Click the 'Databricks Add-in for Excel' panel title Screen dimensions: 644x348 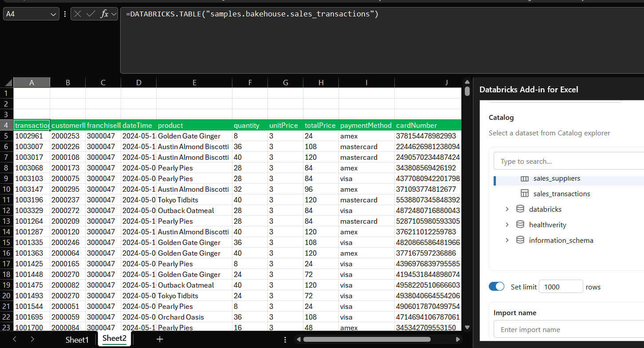[529, 90]
